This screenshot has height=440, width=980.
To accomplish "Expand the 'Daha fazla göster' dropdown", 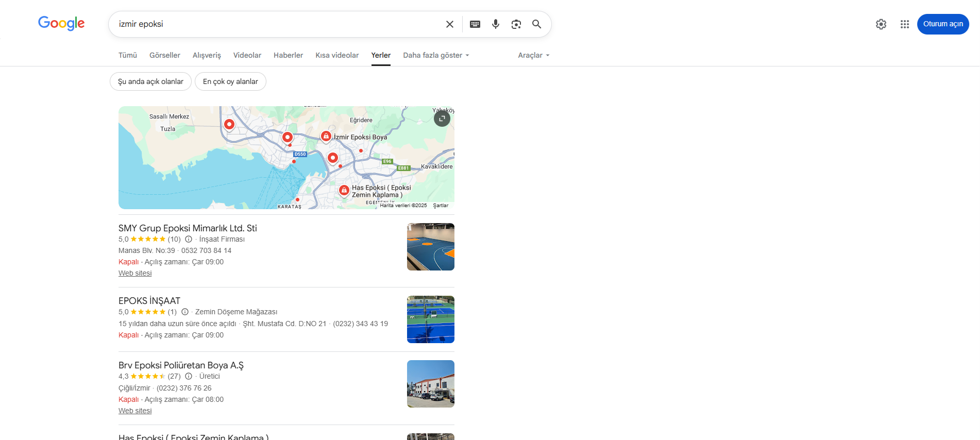I will 436,55.
